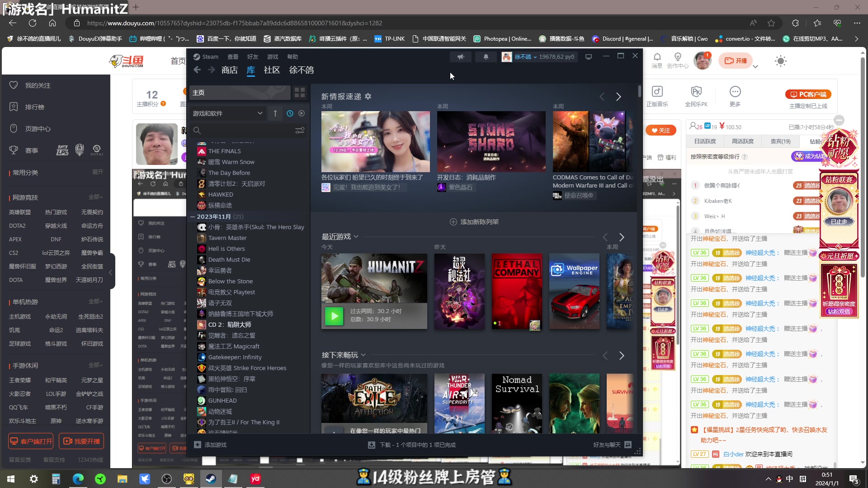Open Wallpaper Engine tile
This screenshot has height=488, width=868.
tap(574, 291)
